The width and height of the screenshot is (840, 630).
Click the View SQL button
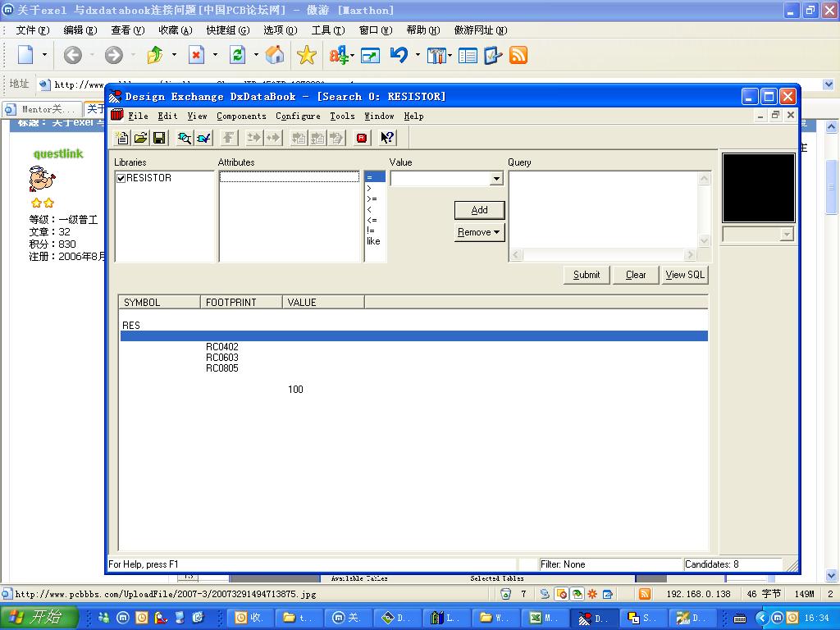click(x=685, y=275)
